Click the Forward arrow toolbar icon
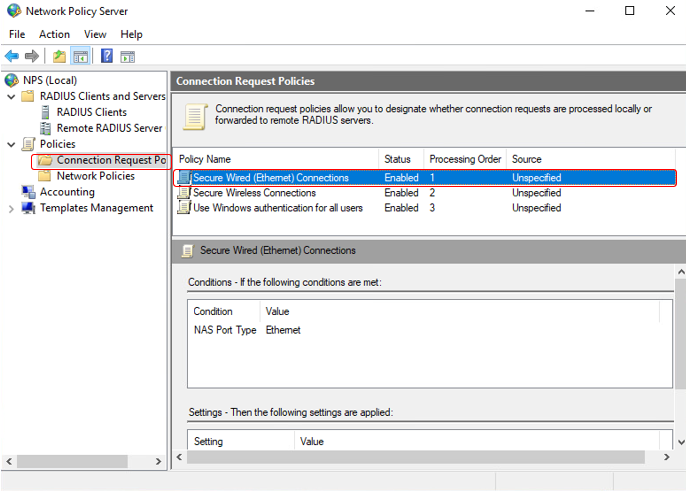This screenshot has width=686, height=491. [x=32, y=56]
